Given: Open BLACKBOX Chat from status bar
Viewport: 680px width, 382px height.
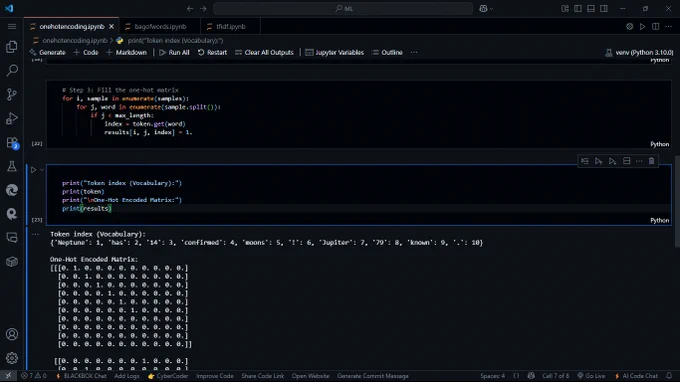Looking at the screenshot, I should (81, 376).
